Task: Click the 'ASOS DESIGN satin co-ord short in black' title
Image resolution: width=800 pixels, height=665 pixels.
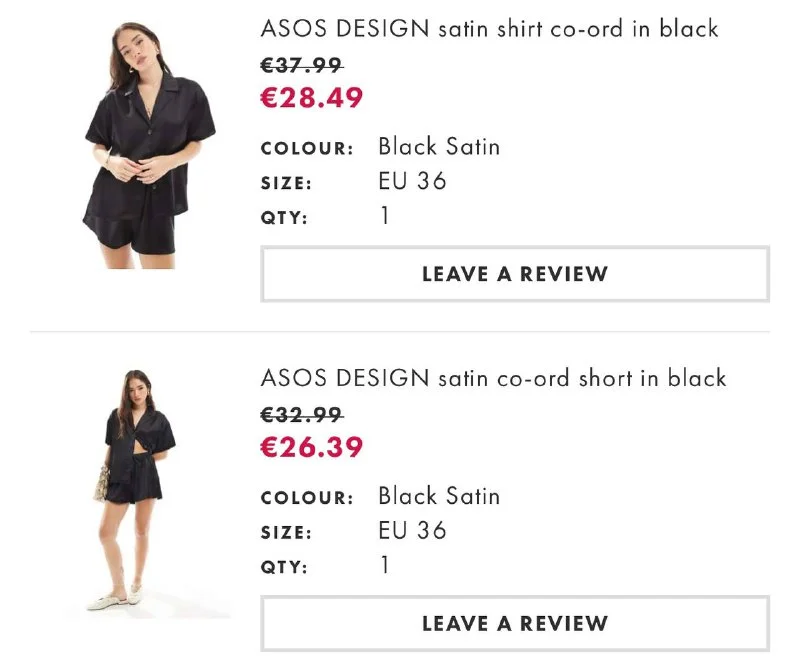Action: click(x=493, y=378)
